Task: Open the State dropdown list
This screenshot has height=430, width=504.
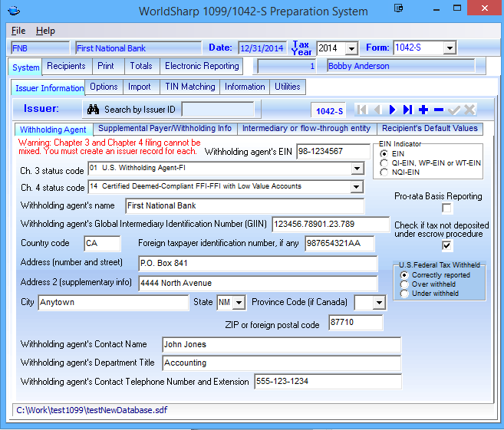Action: (238, 303)
